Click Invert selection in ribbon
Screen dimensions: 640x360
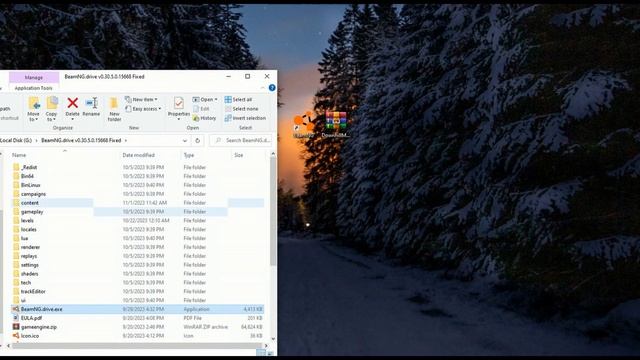tap(245, 118)
